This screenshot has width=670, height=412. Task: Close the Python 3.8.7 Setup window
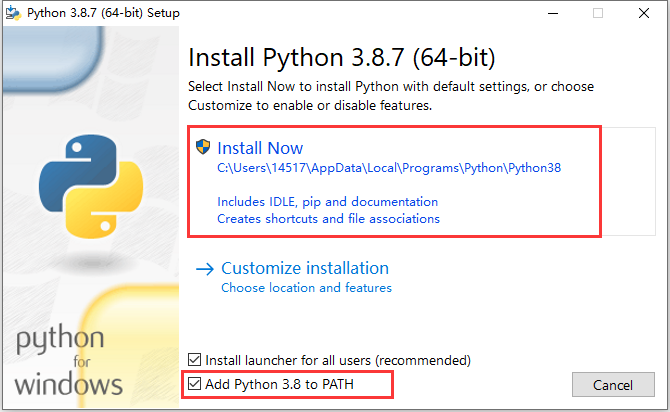pyautogui.click(x=644, y=13)
